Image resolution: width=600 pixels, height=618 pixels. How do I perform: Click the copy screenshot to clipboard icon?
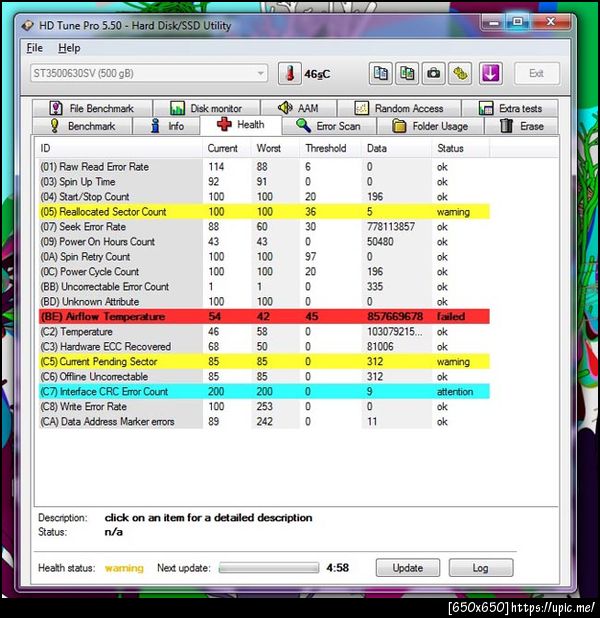click(407, 73)
